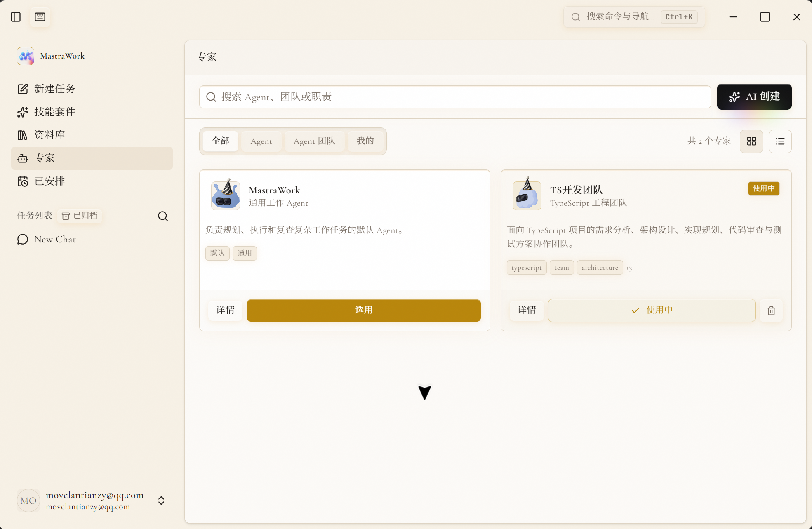
Task: Open 详情 for TS开发团队
Action: (527, 310)
